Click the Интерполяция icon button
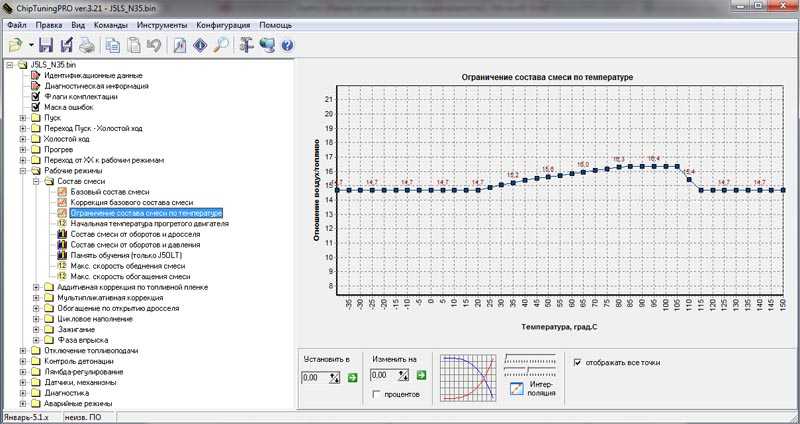The width and height of the screenshot is (800, 424). coord(517,389)
